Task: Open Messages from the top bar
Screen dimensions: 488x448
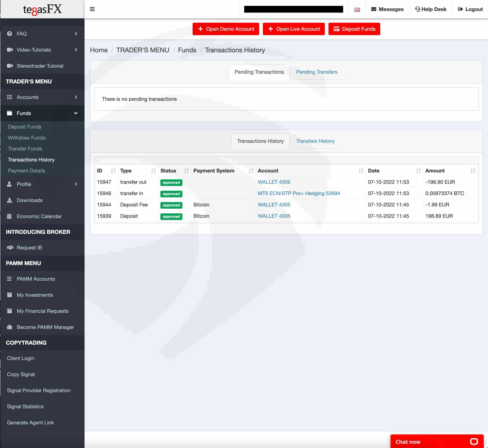Action: (387, 9)
